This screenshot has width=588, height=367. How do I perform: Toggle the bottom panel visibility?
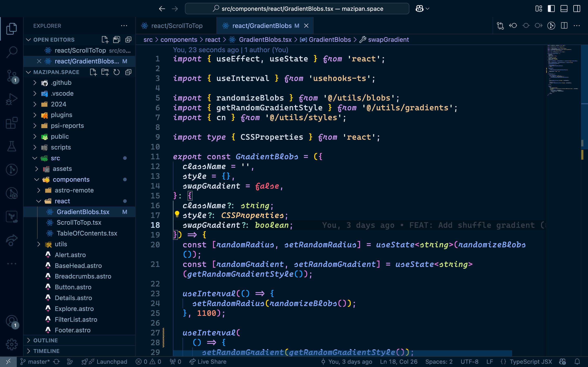[x=564, y=9]
